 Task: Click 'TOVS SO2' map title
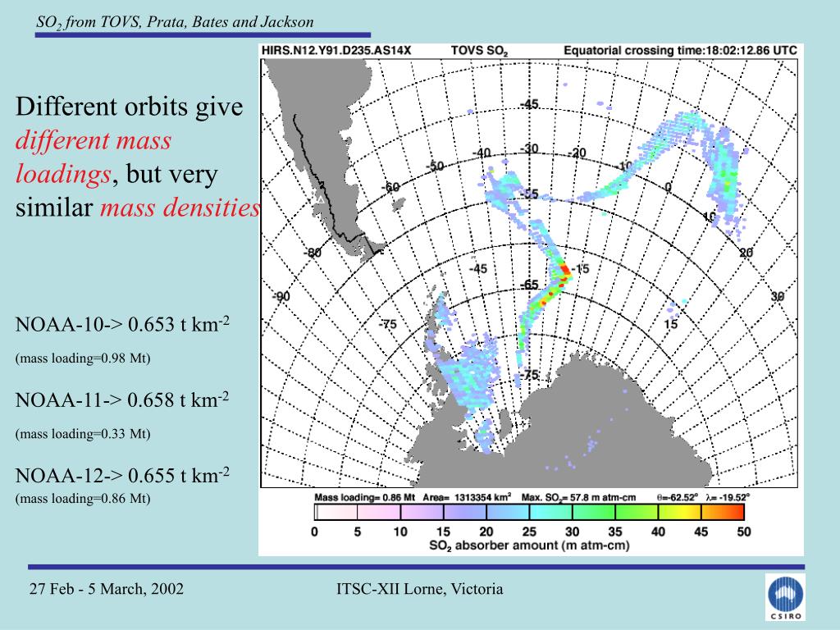(x=479, y=51)
